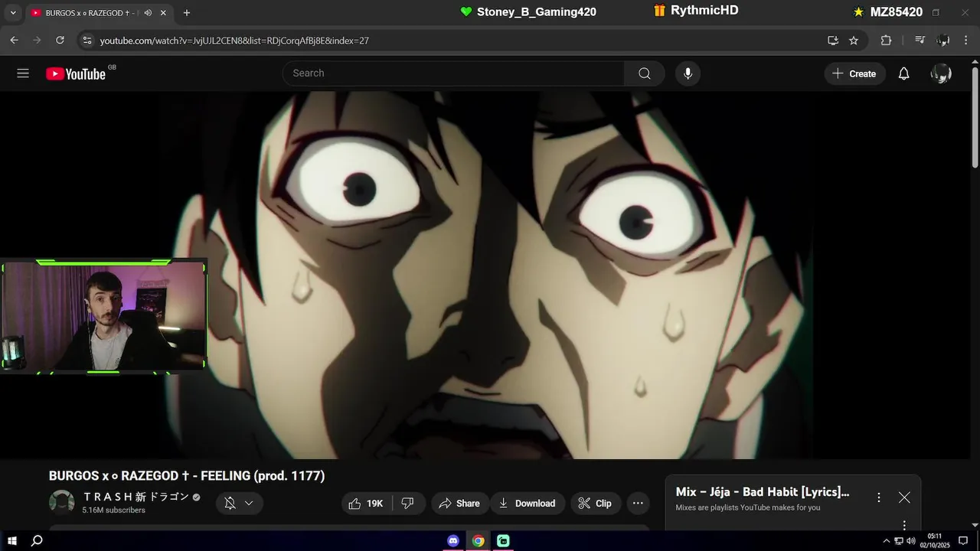Open Windows taskbar search
Screen dimensions: 980x551
click(x=37, y=541)
